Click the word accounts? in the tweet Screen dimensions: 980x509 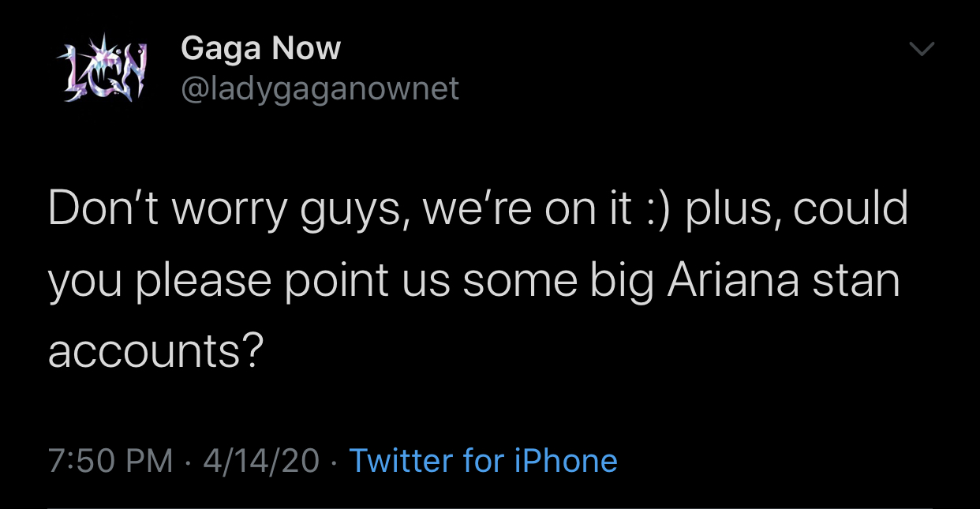[155, 352]
